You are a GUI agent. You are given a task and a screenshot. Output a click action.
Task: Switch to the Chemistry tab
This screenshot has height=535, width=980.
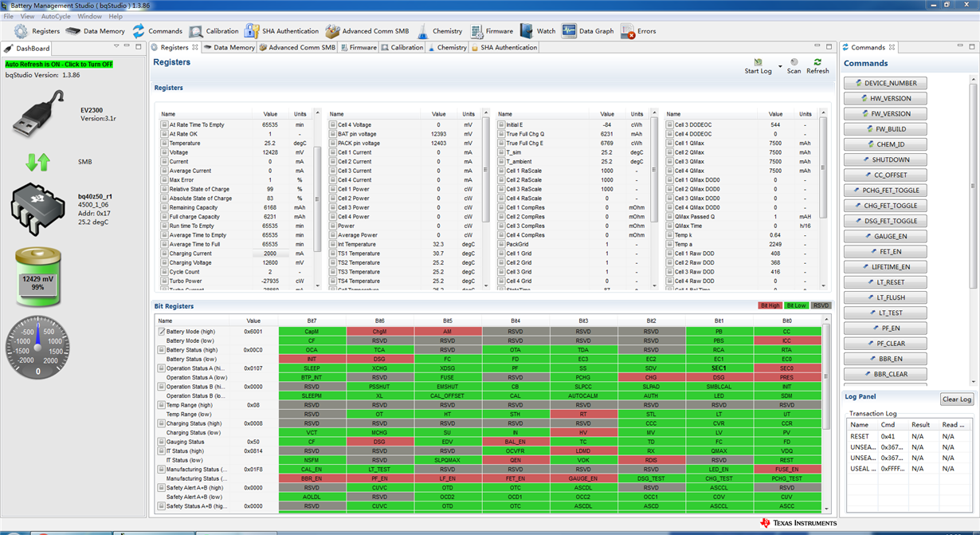(448, 48)
